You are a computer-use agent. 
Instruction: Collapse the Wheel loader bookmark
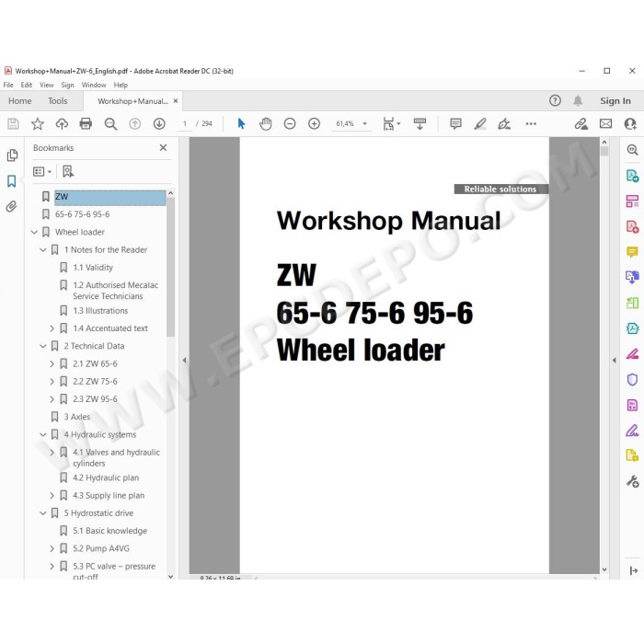pyautogui.click(x=34, y=232)
